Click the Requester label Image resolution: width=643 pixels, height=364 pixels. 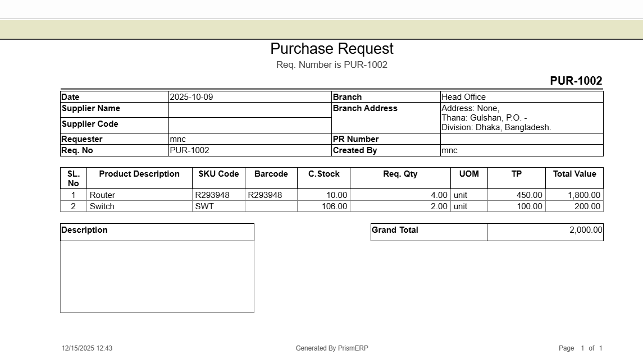(x=82, y=139)
